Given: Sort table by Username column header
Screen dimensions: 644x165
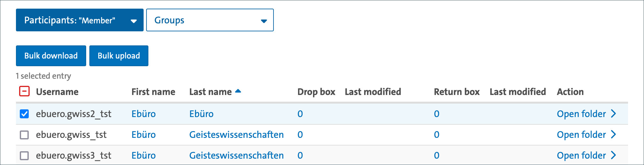Looking at the screenshot, I should coord(57,92).
